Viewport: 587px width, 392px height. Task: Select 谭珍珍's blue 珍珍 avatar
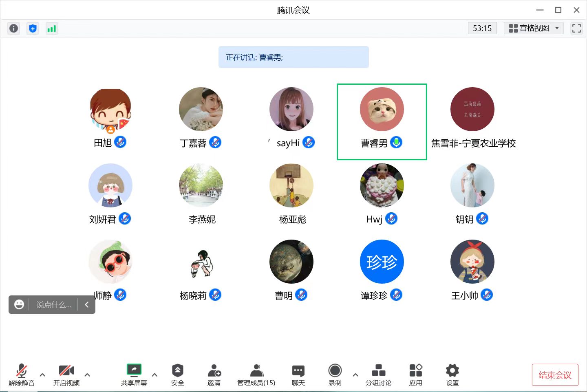tap(382, 262)
